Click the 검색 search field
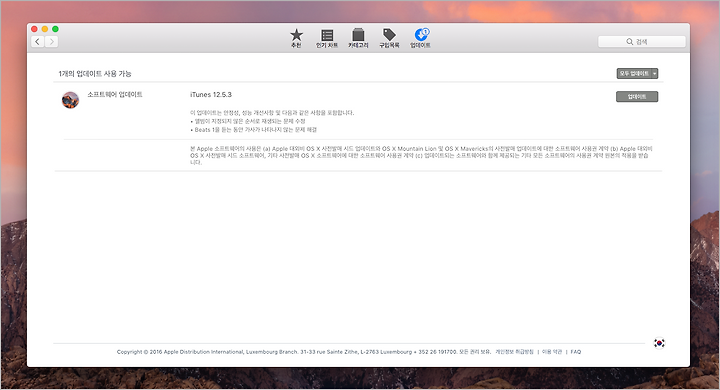Screen dimensions: 720x390 (641, 42)
